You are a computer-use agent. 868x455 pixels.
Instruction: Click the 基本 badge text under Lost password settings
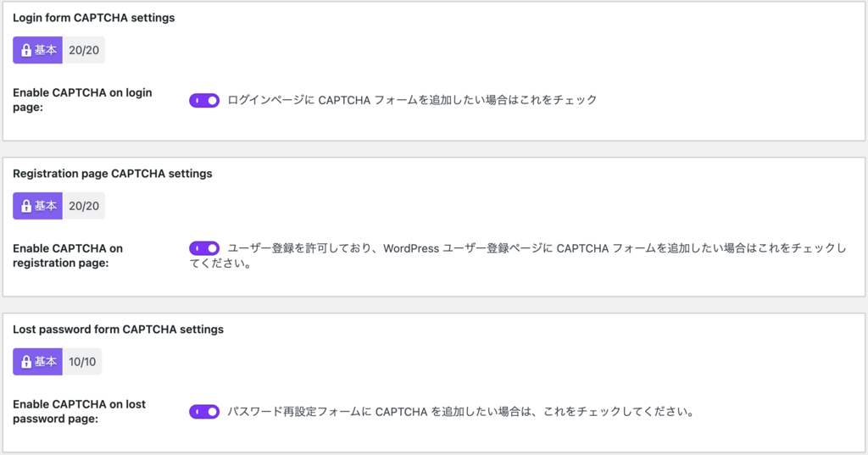(x=46, y=362)
